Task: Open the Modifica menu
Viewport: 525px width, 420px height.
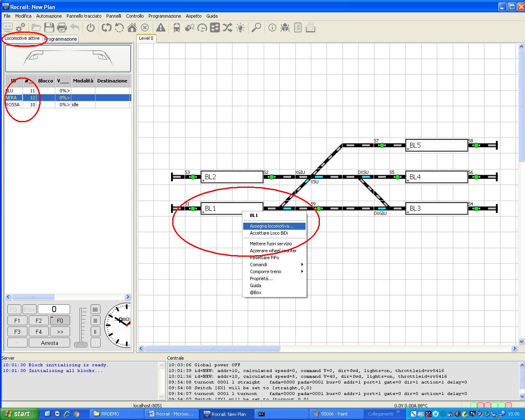Action: coord(23,16)
